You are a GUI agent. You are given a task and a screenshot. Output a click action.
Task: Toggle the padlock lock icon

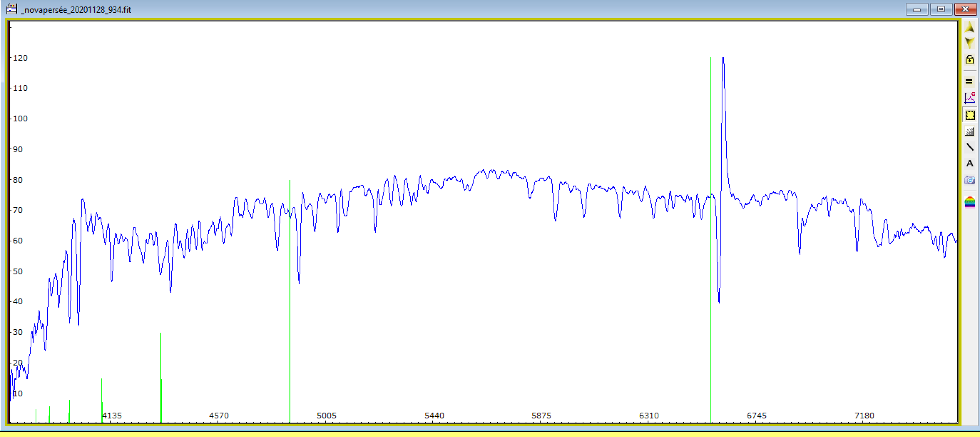969,60
